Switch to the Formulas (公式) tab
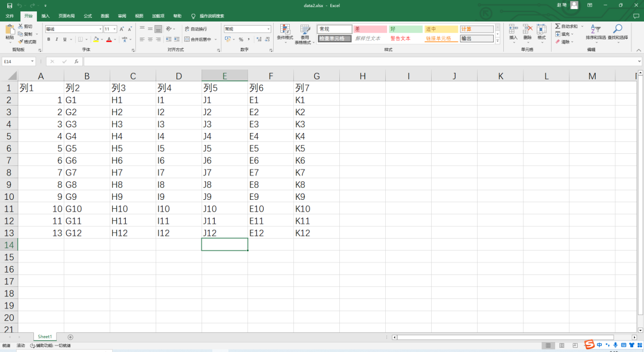The image size is (644, 352). pyautogui.click(x=88, y=16)
